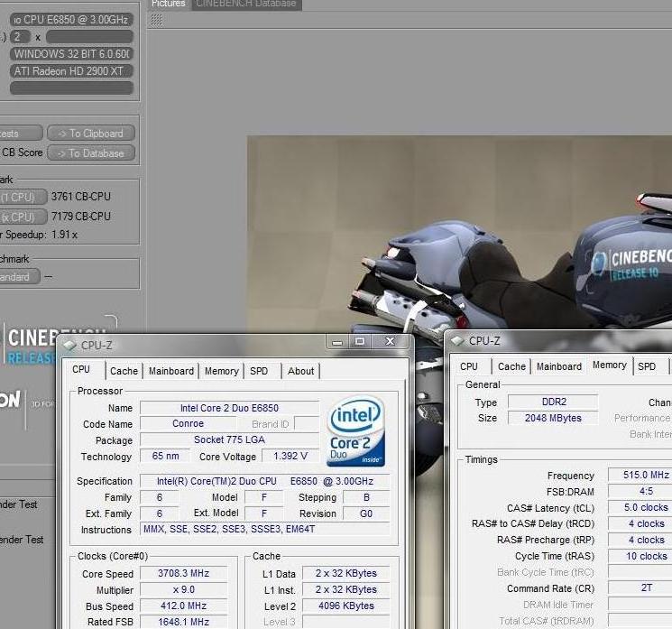Click the CPU count field showing 2
This screenshot has height=629, width=672.
tap(20, 37)
